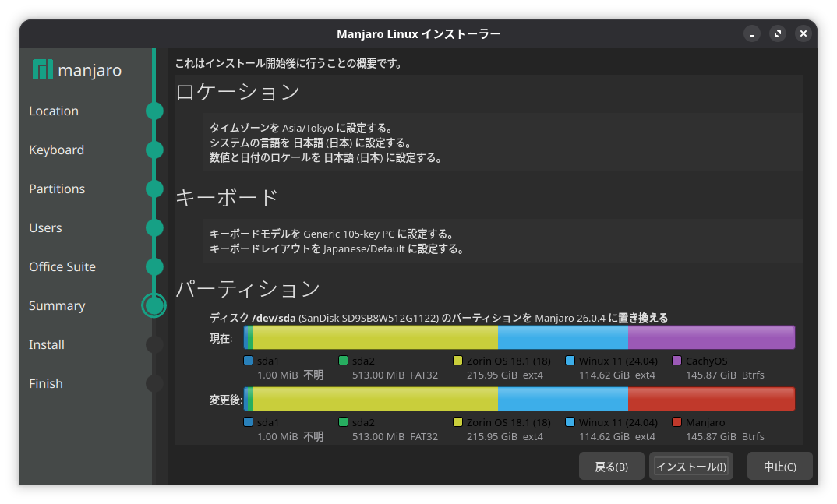Select the Location step in sidebar
Viewport: 837px width, 504px height.
click(x=53, y=111)
